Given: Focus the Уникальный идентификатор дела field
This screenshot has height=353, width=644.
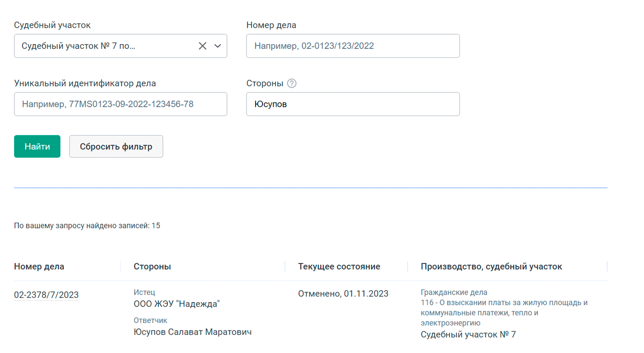Looking at the screenshot, I should pos(120,104).
